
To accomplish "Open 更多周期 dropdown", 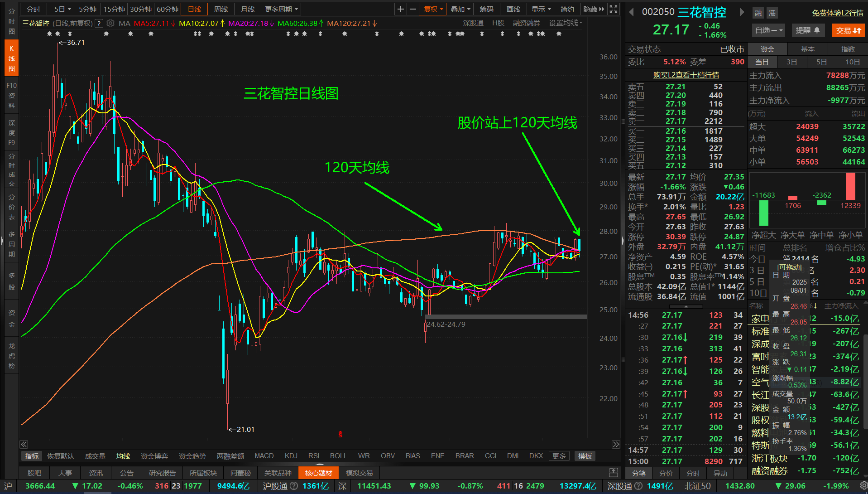I will 281,9.
